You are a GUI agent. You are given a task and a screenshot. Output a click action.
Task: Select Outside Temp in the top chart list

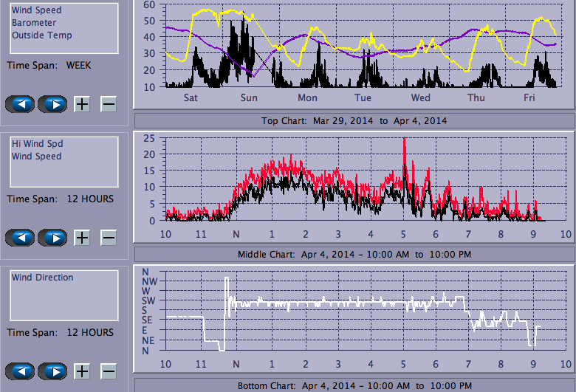tap(41, 35)
